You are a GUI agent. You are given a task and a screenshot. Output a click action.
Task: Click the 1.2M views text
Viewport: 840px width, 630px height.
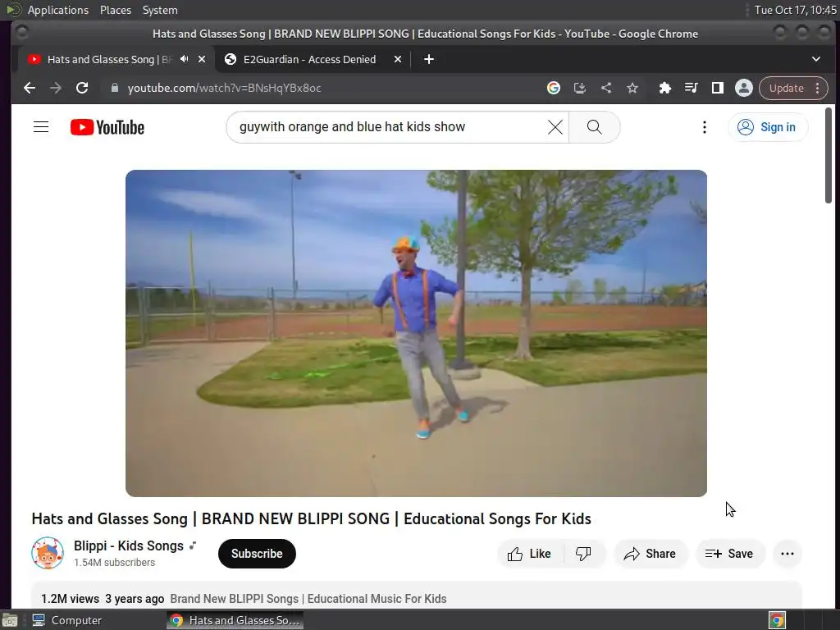[71, 599]
